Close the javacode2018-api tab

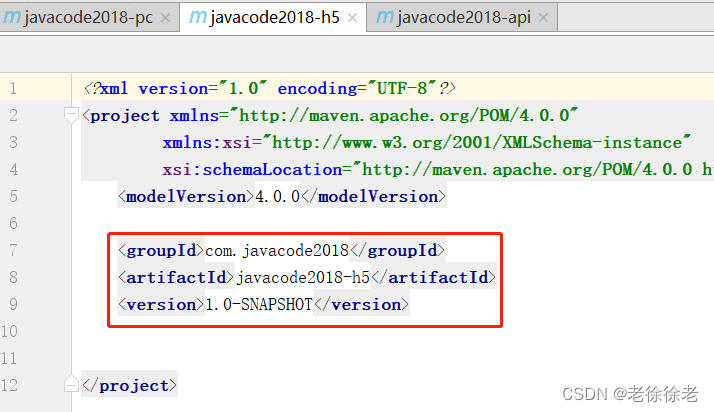pos(543,18)
